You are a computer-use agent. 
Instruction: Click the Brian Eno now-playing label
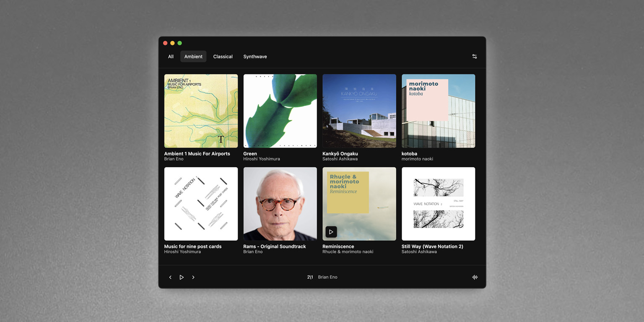(327, 277)
